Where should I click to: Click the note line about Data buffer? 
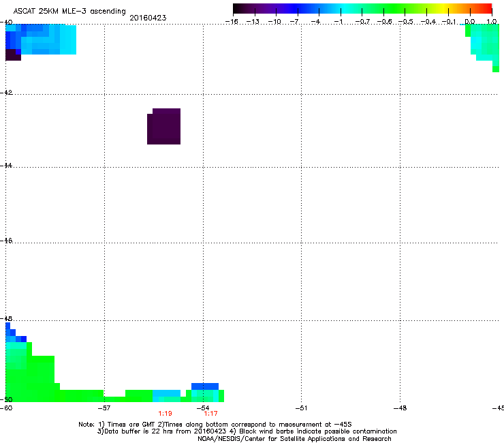(247, 431)
